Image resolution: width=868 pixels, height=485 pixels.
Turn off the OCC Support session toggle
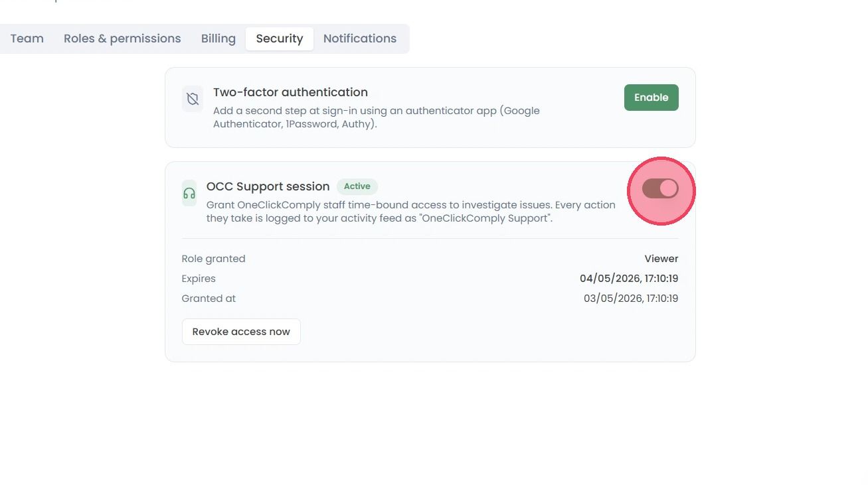click(x=660, y=189)
